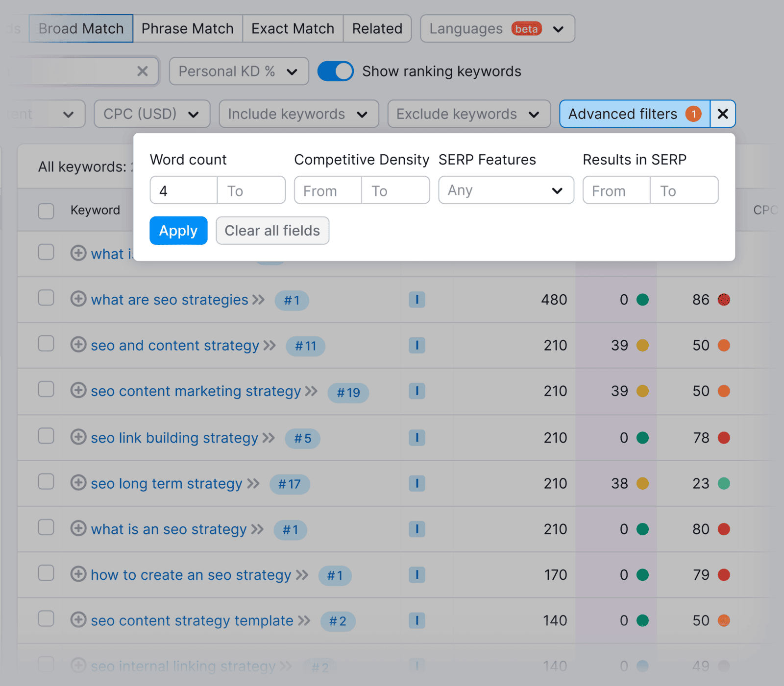Click double-arrow icon after 'what are seo strategies'
Screen dimensions: 784x686
click(259, 300)
